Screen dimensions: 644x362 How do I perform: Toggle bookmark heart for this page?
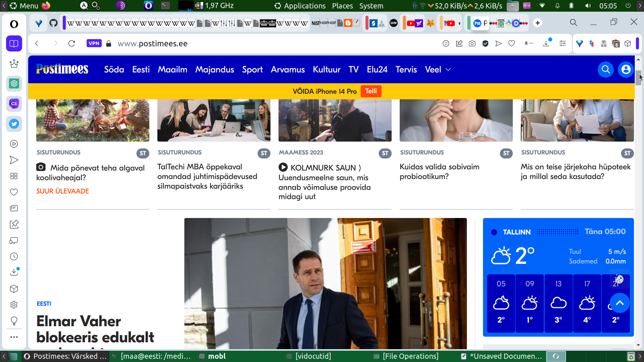click(512, 43)
